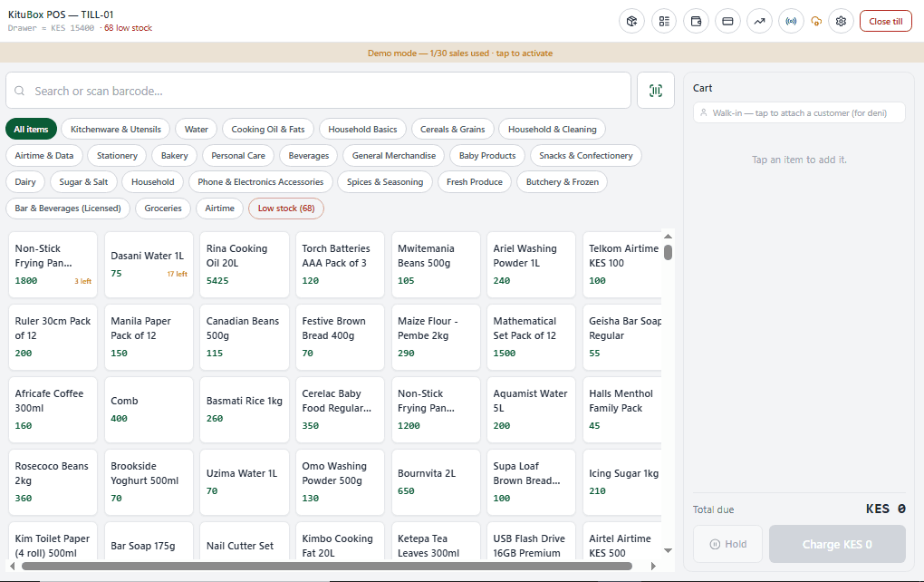The image size is (924, 582).
Task: Click the scroll right arrow below products
Action: point(653,566)
